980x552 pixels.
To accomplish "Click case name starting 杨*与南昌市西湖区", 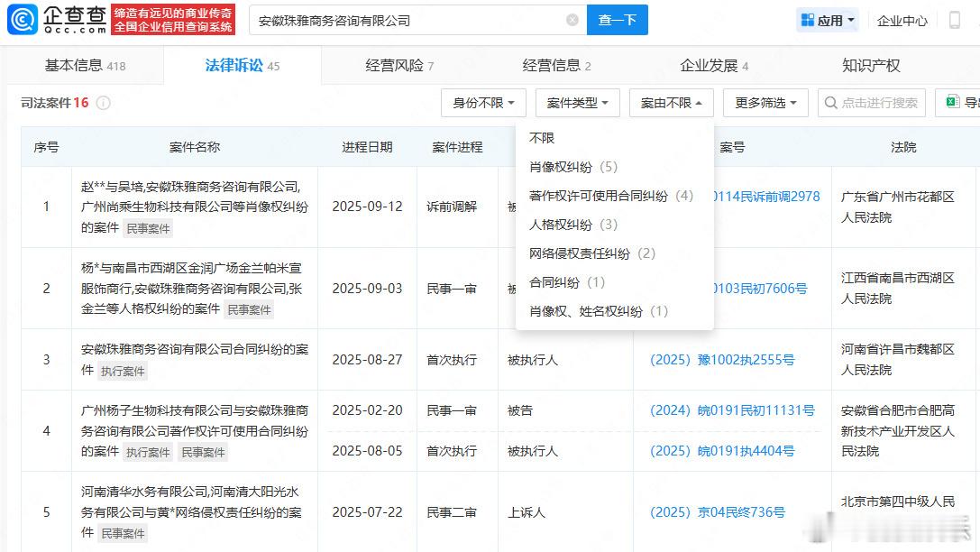I will tap(191, 289).
